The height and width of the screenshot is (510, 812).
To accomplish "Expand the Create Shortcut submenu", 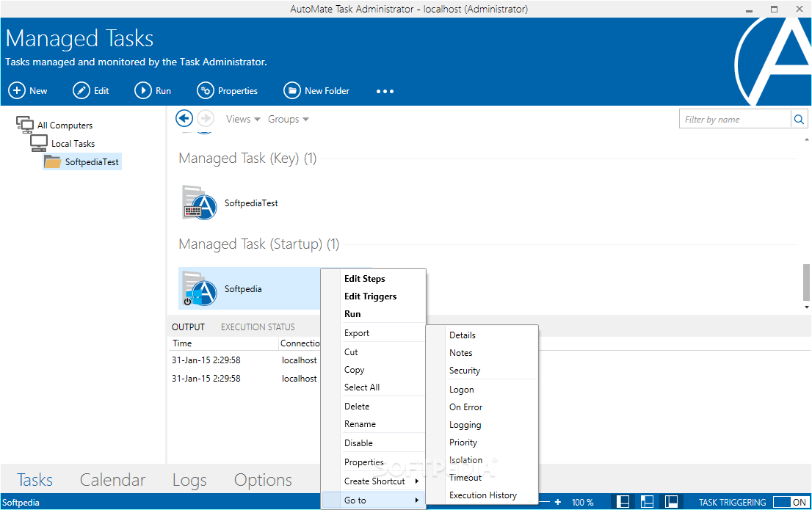I will [381, 481].
